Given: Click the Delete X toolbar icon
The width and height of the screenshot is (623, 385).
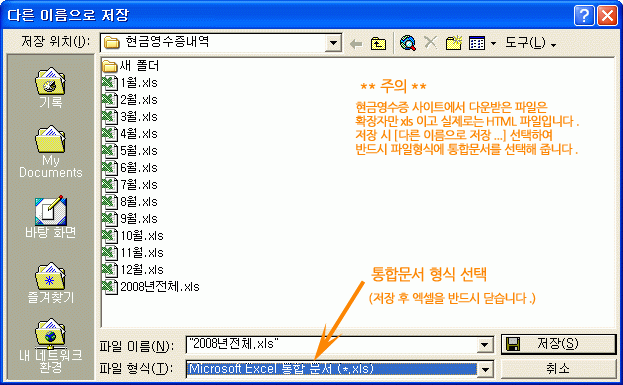Looking at the screenshot, I should (x=430, y=42).
